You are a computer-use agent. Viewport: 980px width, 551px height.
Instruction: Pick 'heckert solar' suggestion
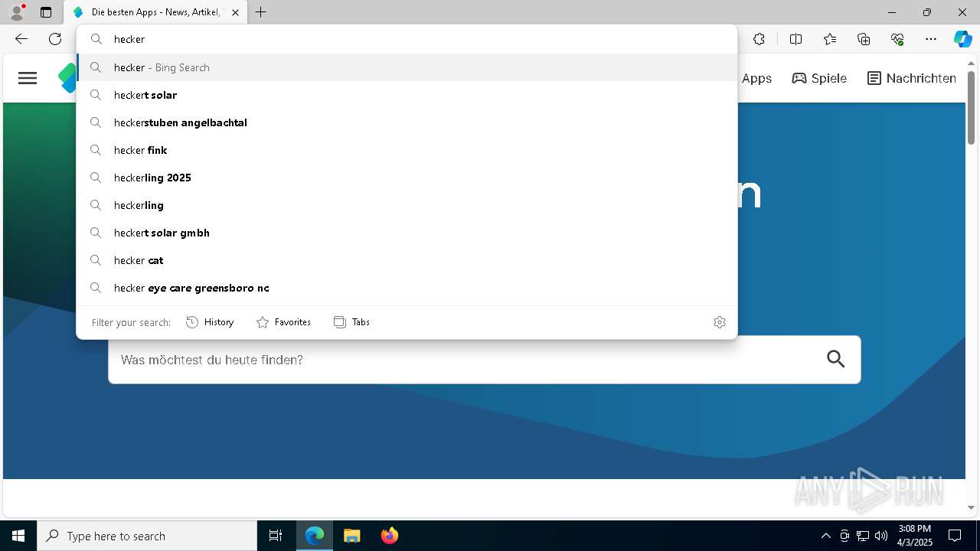coord(407,95)
